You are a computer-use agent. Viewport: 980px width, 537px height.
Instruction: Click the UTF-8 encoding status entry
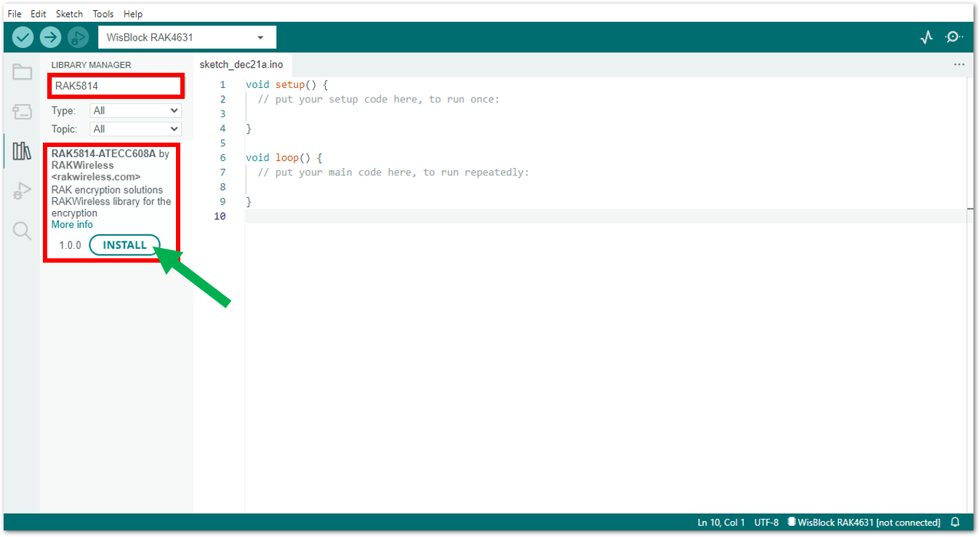pos(766,522)
